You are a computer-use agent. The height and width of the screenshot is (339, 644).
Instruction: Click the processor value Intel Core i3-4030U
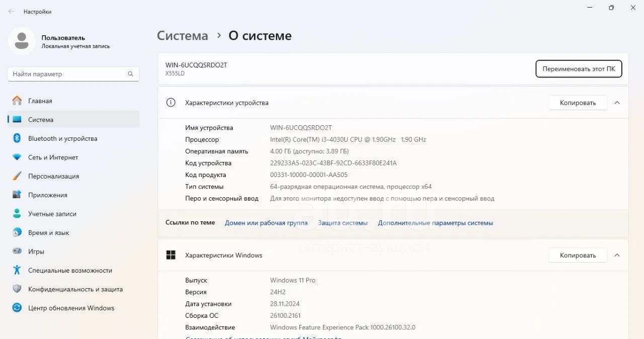point(348,139)
